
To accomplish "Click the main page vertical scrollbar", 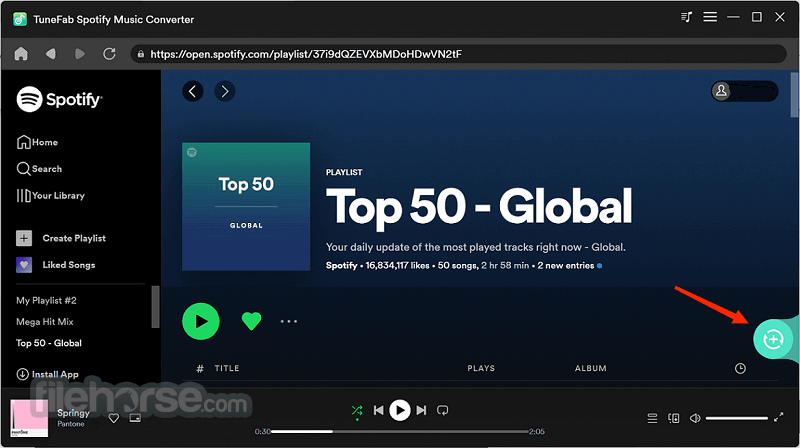I will tap(794, 95).
